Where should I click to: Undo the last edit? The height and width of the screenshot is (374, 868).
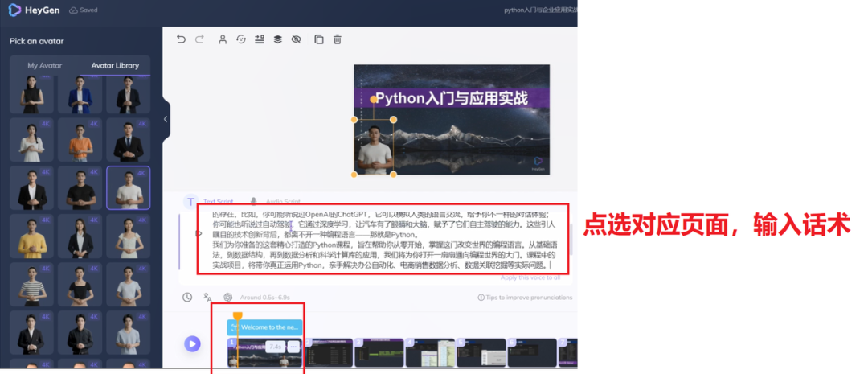coord(181,39)
